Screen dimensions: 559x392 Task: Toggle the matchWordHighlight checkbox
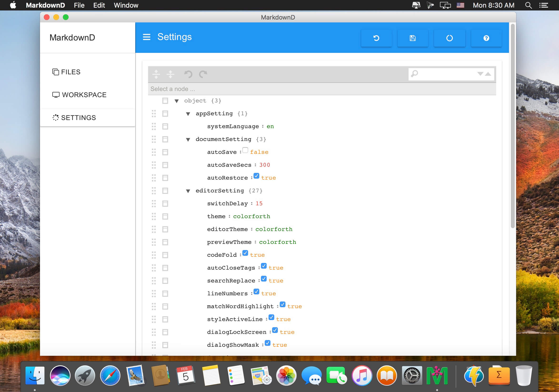point(282,305)
